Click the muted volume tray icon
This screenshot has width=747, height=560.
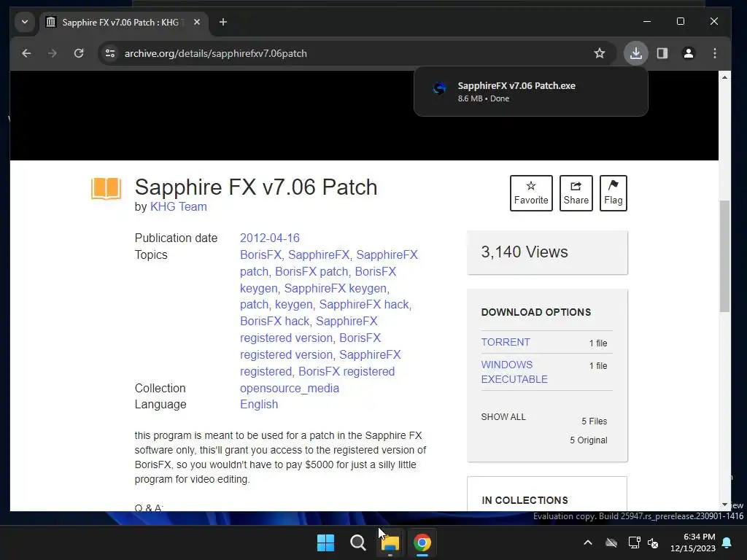click(653, 542)
